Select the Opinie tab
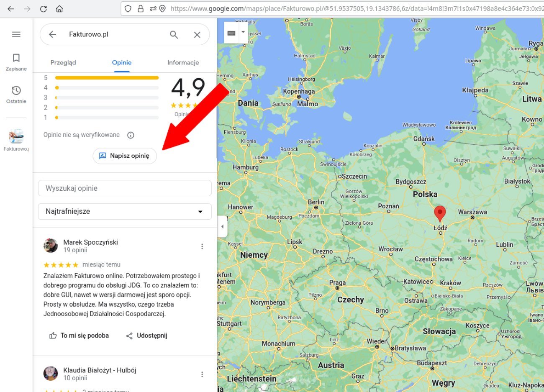The width and height of the screenshot is (544, 392). 122,63
